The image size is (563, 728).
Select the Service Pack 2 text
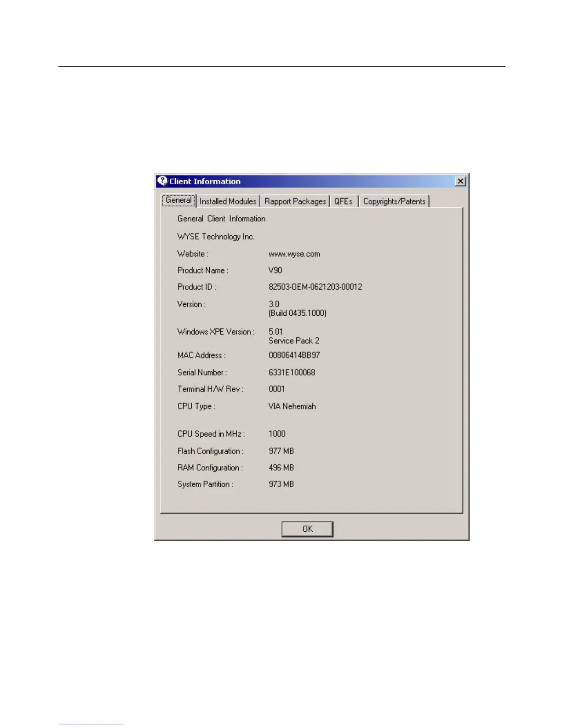[x=294, y=341]
